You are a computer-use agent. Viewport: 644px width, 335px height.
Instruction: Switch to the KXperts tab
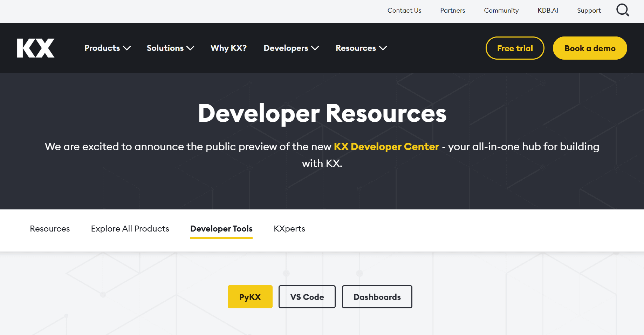(x=289, y=229)
